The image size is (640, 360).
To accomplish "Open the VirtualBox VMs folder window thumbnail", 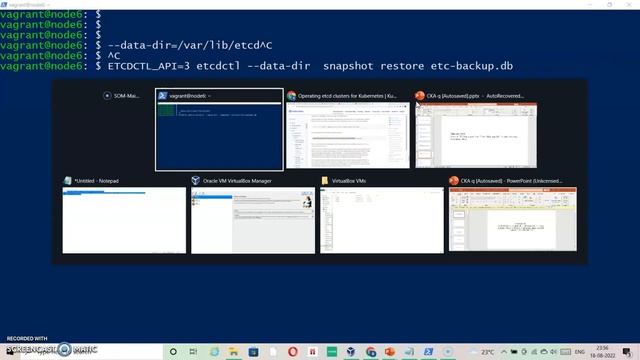I will click(382, 220).
